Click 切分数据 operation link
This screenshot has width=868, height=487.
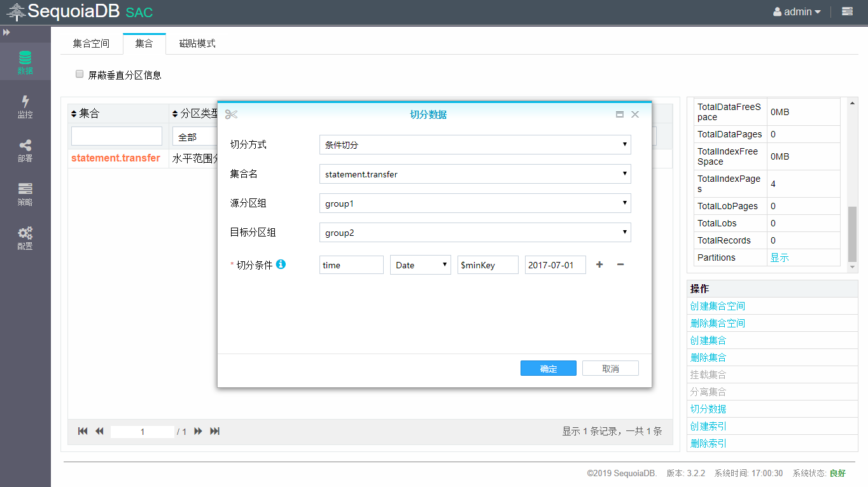pos(708,409)
